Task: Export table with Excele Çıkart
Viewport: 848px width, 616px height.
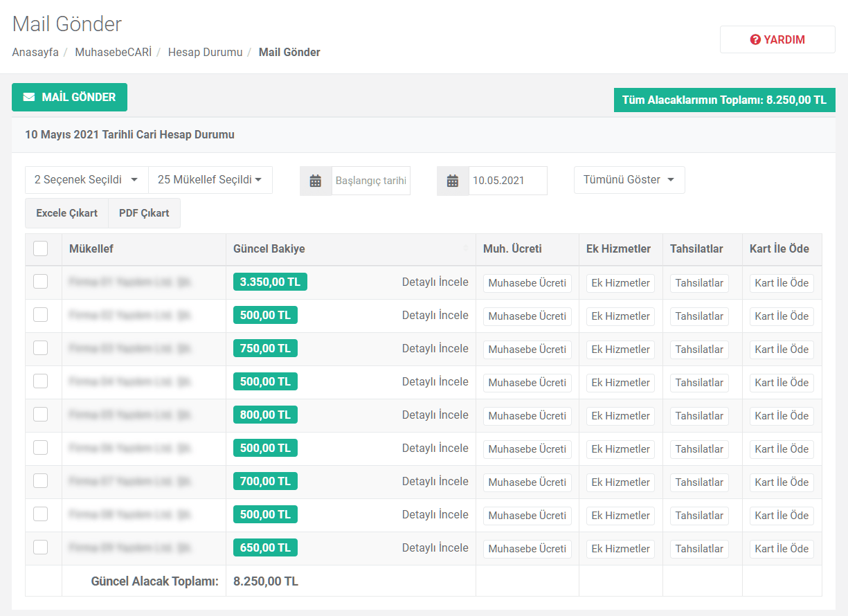Action: (66, 213)
